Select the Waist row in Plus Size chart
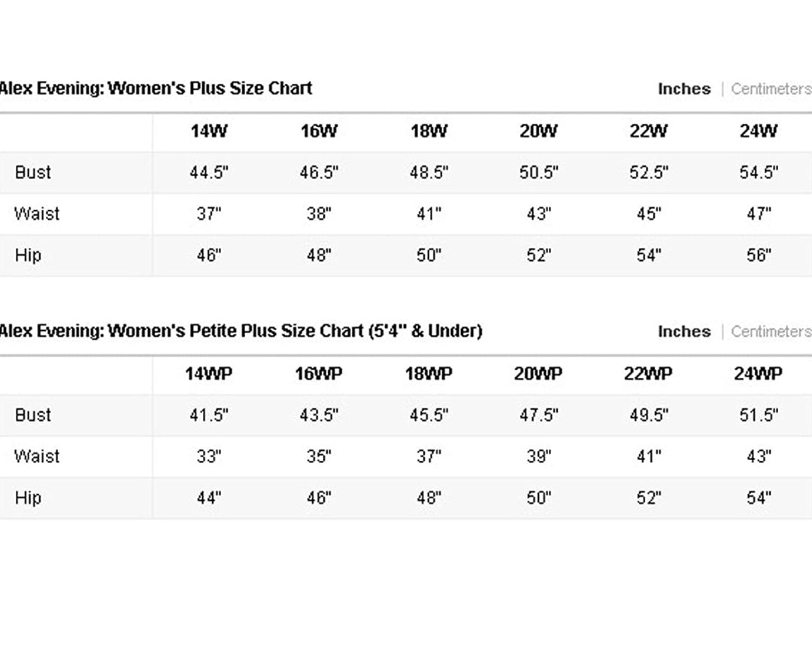 406,213
